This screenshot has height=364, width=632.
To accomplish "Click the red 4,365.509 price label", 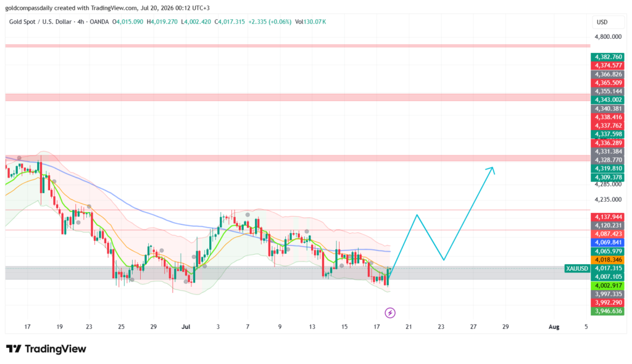I will [608, 83].
